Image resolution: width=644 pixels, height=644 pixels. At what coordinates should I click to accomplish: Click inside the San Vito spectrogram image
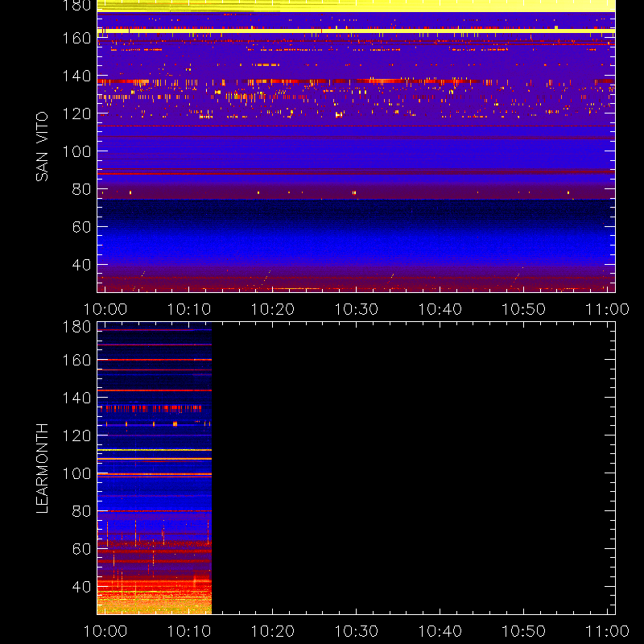pyautogui.click(x=356, y=147)
